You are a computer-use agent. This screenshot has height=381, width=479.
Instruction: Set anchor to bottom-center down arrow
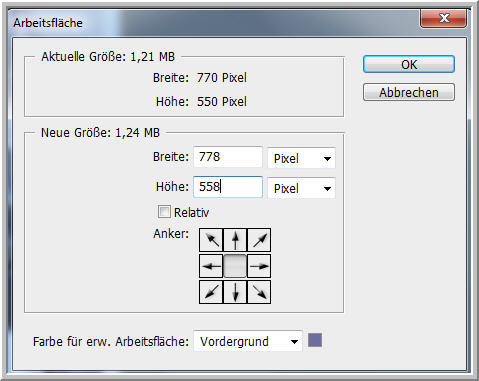coord(235,292)
